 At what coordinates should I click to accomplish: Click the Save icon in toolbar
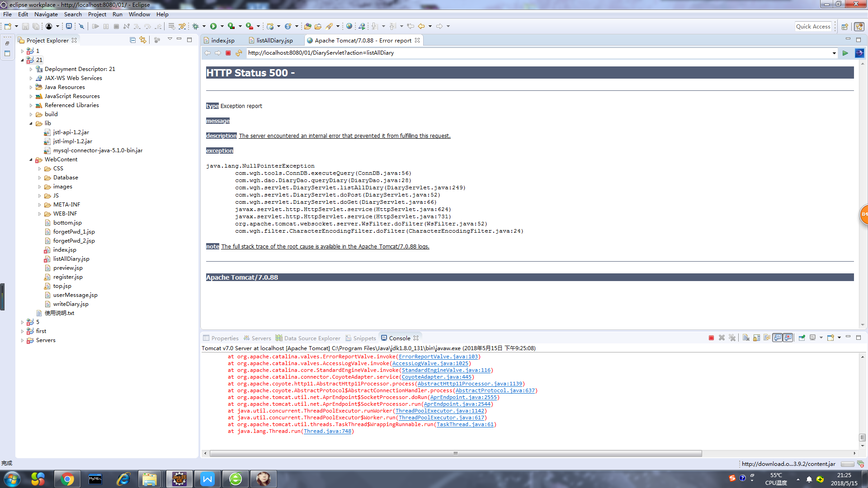pos(25,26)
